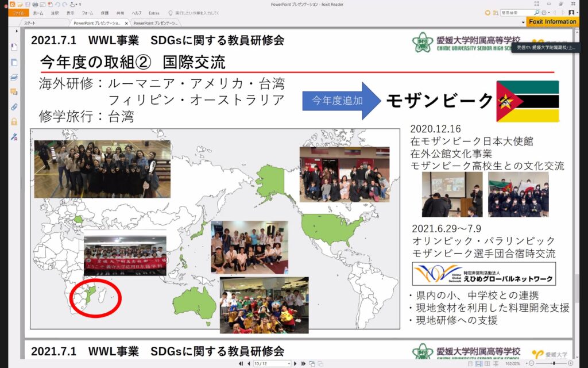This screenshot has width=588, height=368.
Task: Open the 保護 ribbon tab
Action: 105,13
